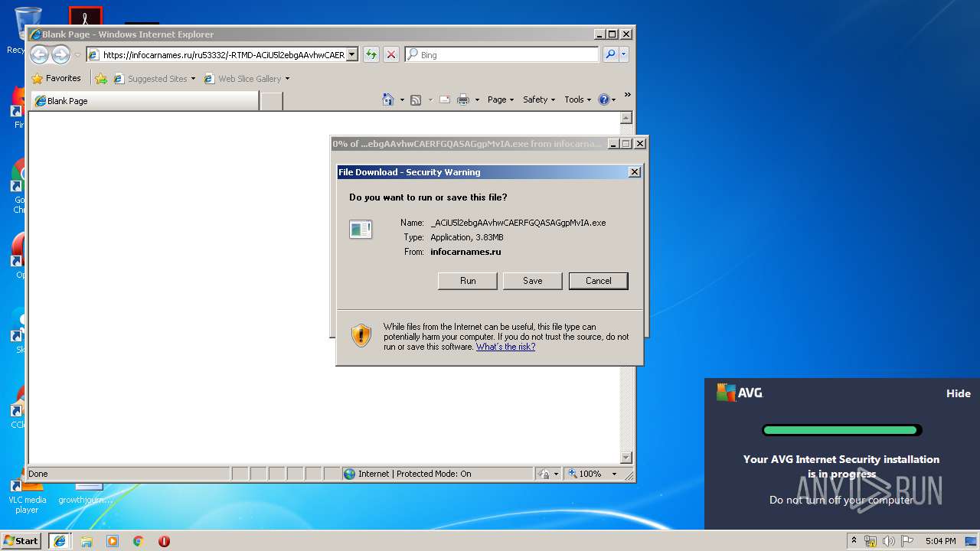Click the page scrollbar down arrow
This screenshot has width=980, height=551.
[x=626, y=458]
